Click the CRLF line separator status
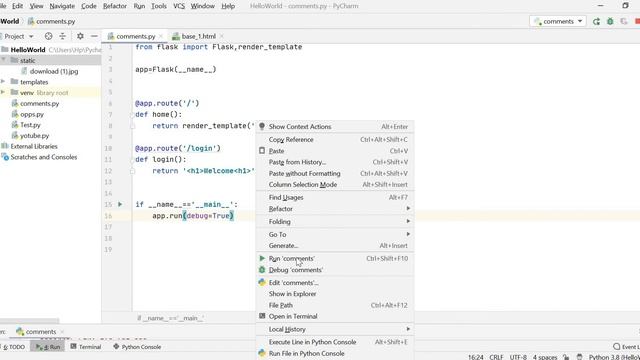 tap(496, 357)
